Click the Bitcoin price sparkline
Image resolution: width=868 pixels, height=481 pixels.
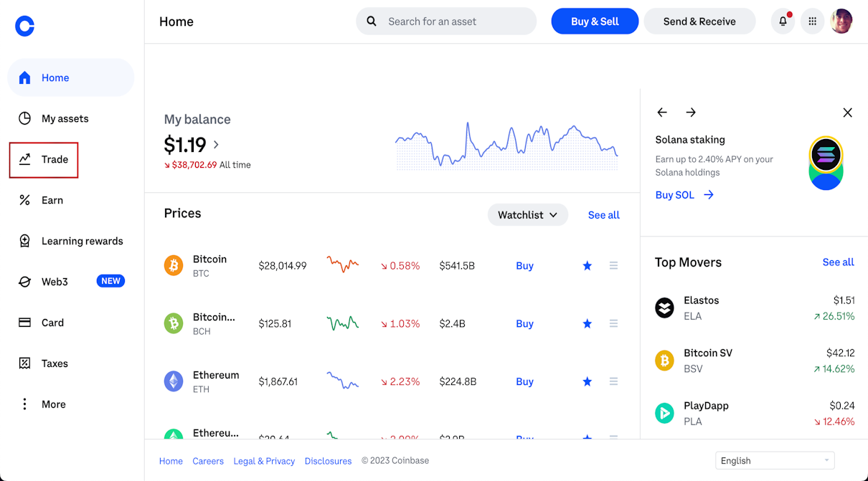(343, 265)
